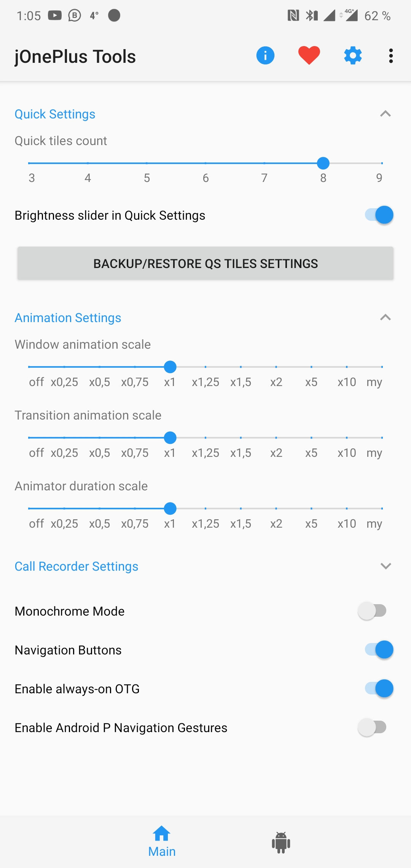Set Window animation scale to x2
Viewport: 411px width, 868px height.
point(276,367)
